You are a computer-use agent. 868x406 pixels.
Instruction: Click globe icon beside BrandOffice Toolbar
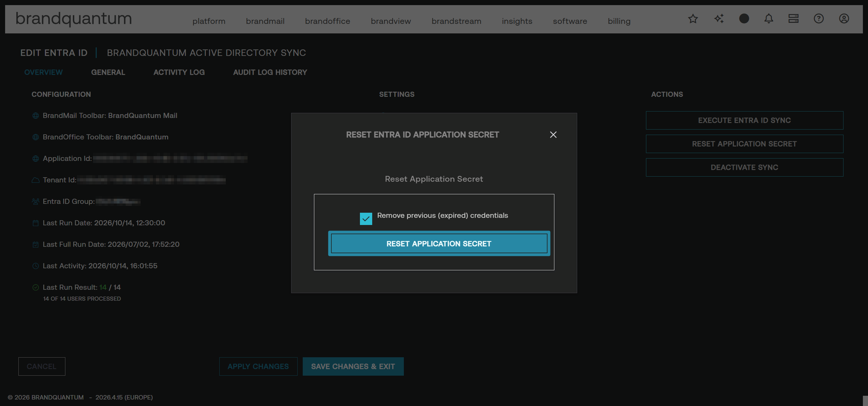click(x=35, y=137)
